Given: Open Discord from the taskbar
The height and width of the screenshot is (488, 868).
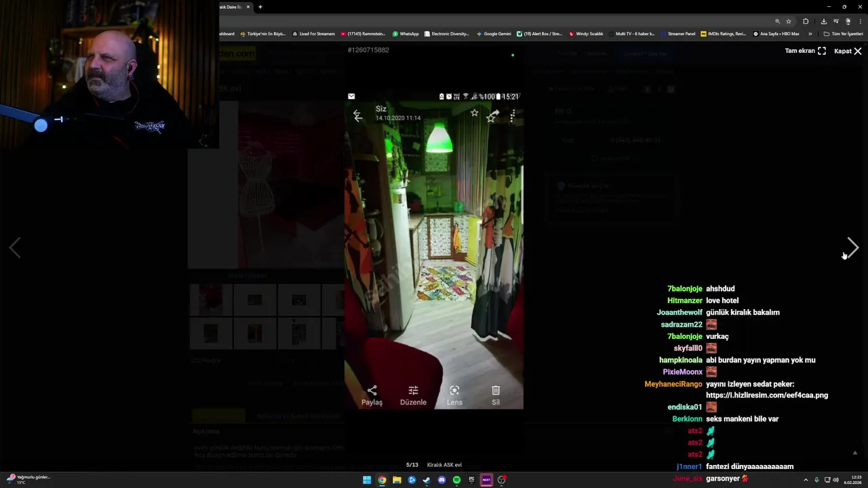Looking at the screenshot, I should coord(441,480).
